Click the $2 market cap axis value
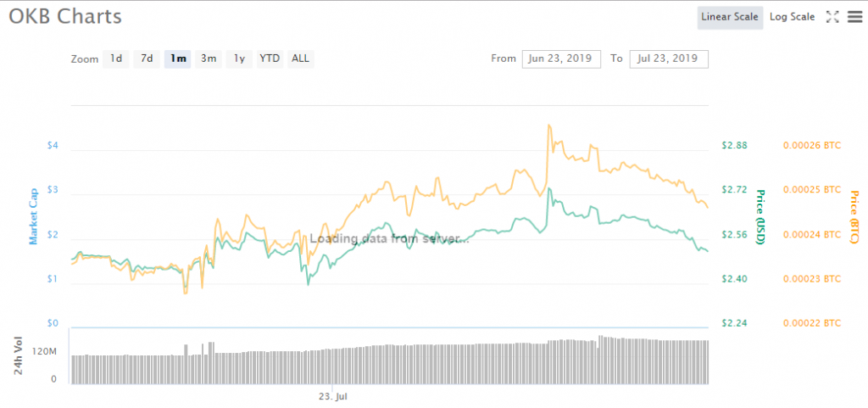This screenshot has height=408, width=868. point(53,235)
